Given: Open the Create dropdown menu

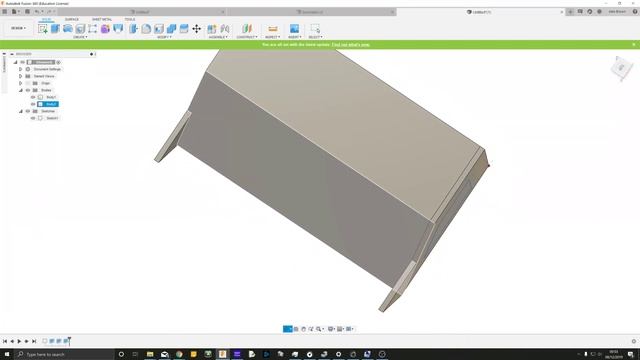Looking at the screenshot, I should tap(80, 37).
